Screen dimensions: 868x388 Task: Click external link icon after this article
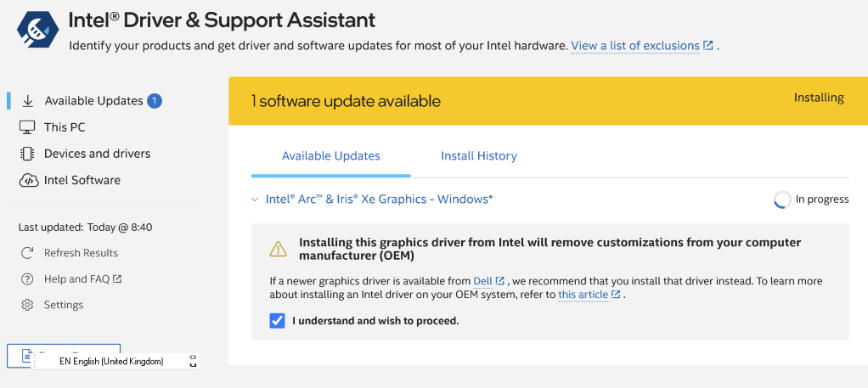[x=616, y=295]
